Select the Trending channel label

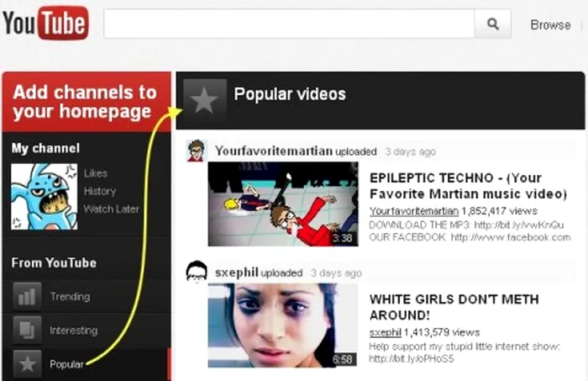point(70,297)
